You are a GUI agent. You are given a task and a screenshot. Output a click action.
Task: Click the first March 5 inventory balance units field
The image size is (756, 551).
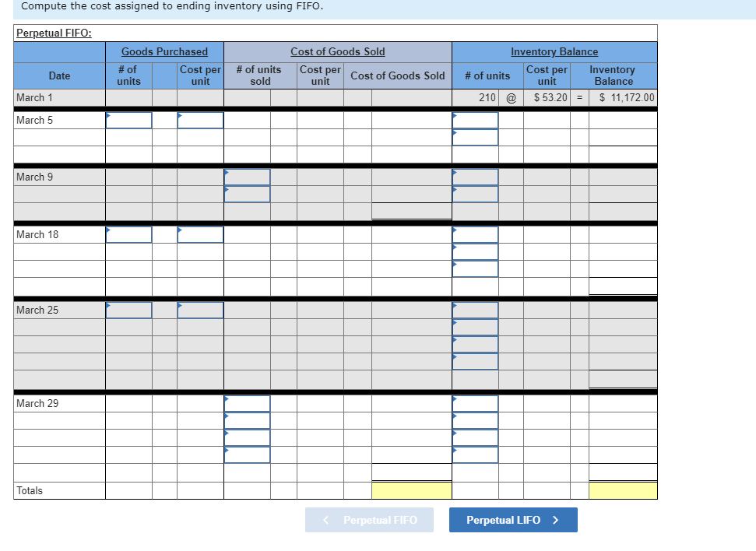point(475,121)
